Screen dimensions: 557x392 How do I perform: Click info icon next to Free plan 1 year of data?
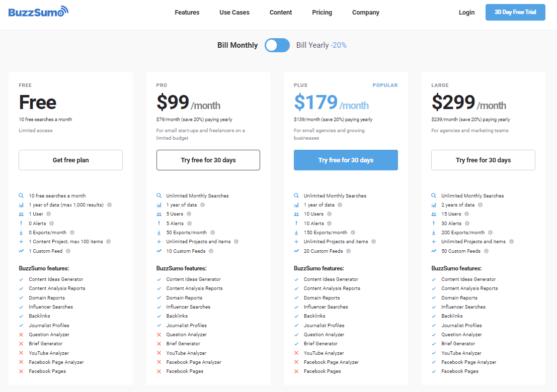(109, 205)
